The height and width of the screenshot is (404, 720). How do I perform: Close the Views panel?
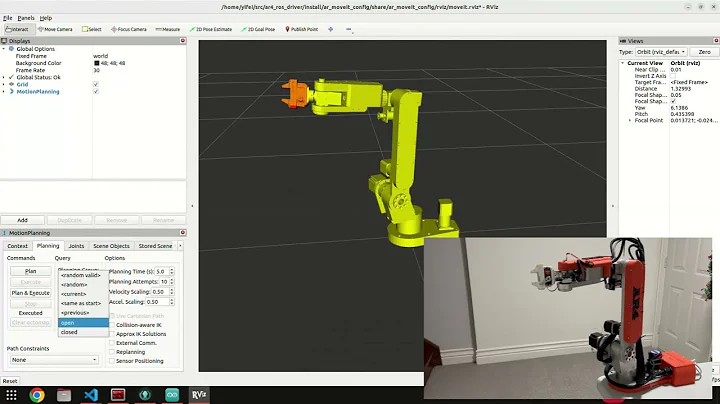[716, 41]
